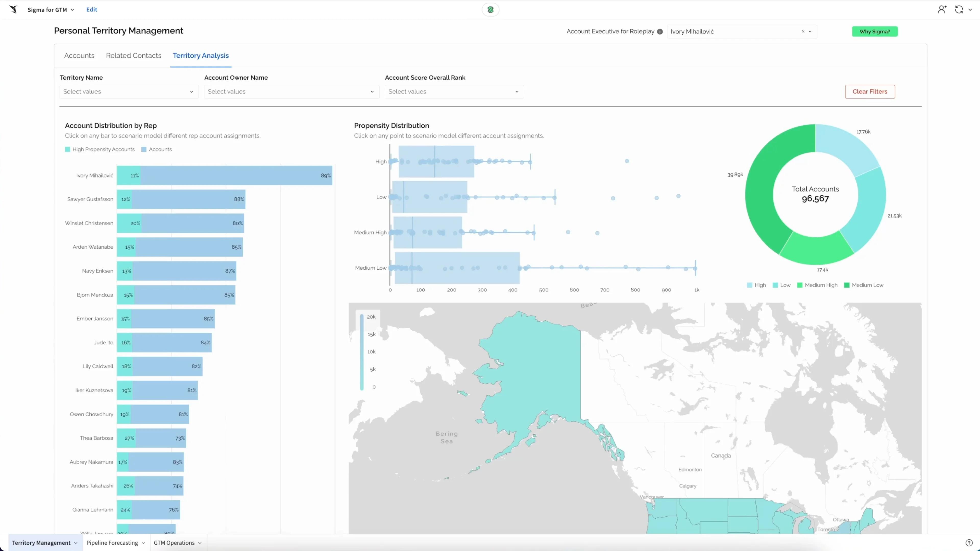Expand the Pipeline Forecasting page menu chevron
Image resolution: width=980 pixels, height=551 pixels.
tap(143, 543)
